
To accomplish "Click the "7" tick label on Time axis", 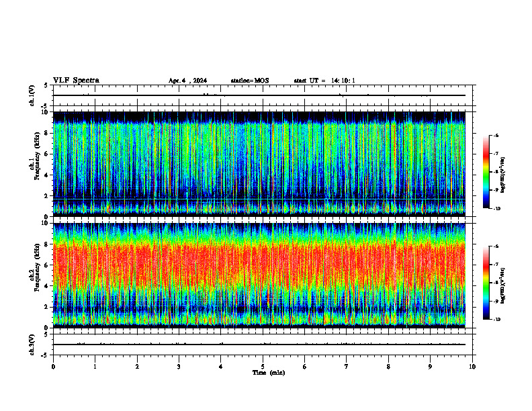I will click(347, 367).
